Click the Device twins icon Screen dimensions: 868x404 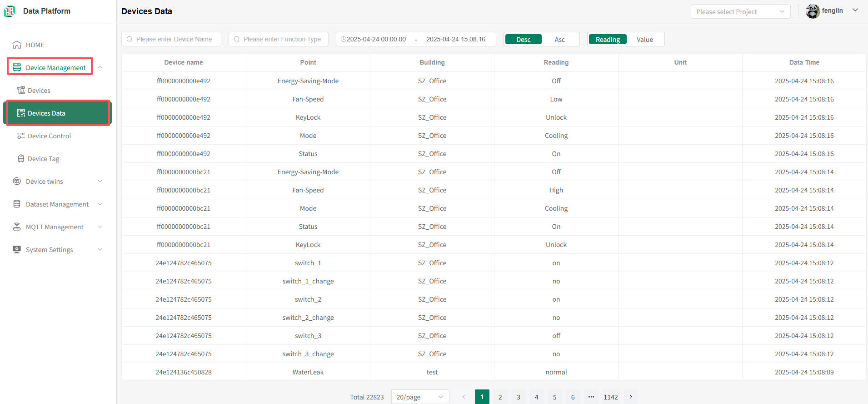17,182
